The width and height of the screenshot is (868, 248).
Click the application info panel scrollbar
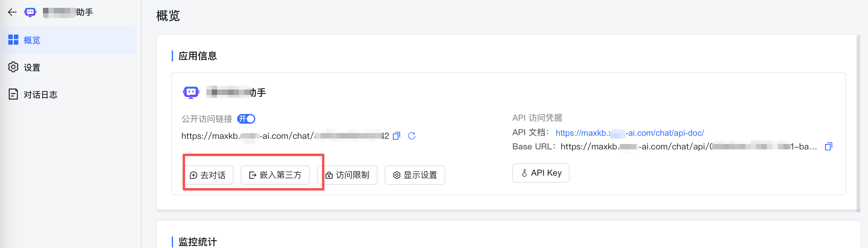click(858, 123)
